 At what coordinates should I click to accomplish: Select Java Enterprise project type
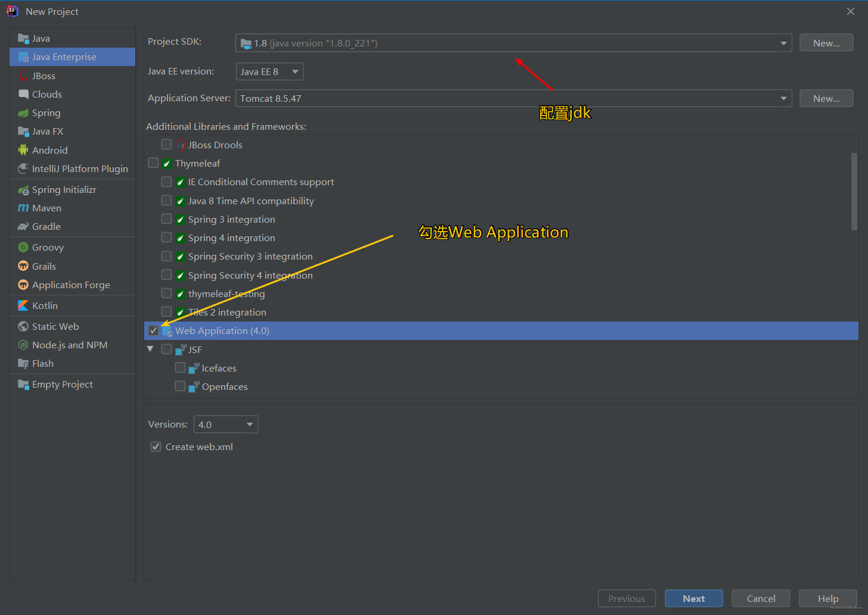(73, 57)
